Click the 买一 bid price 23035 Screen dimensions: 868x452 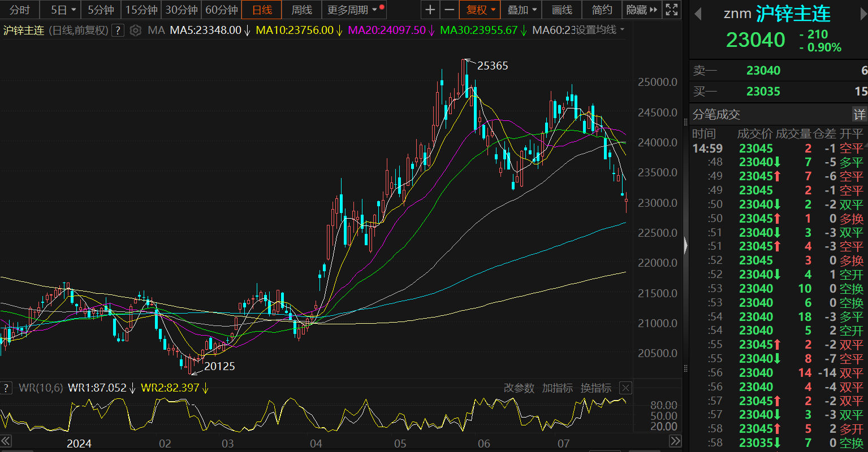click(x=763, y=92)
